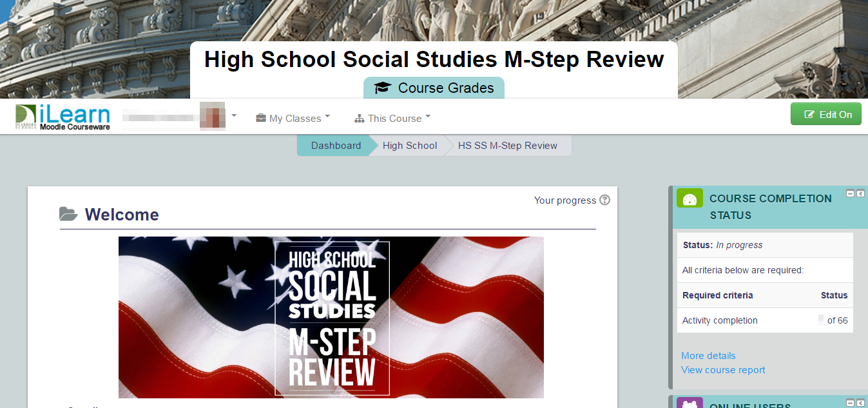Screen dimensions: 868x408
Task: Click the graduation cap Course Grades icon
Action: pyautogui.click(x=383, y=88)
